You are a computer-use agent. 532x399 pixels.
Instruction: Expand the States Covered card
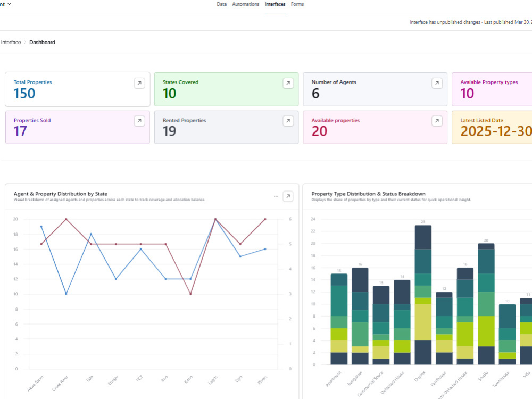pyautogui.click(x=288, y=83)
